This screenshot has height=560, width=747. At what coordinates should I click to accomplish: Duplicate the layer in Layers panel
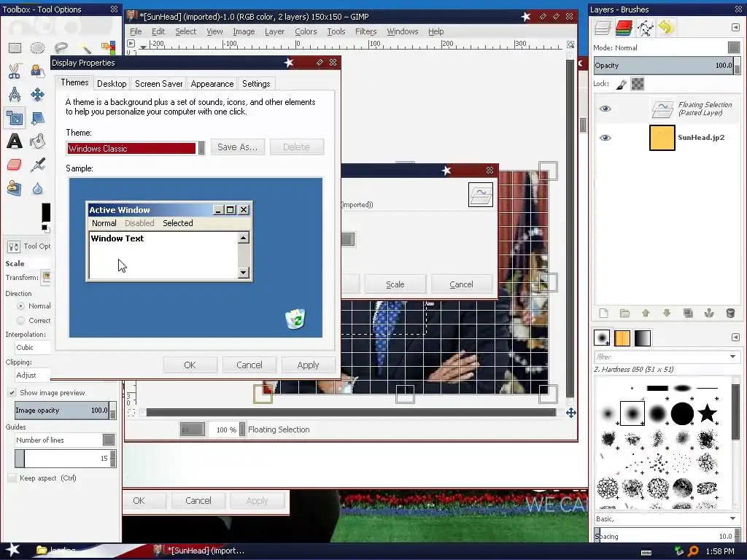point(688,313)
